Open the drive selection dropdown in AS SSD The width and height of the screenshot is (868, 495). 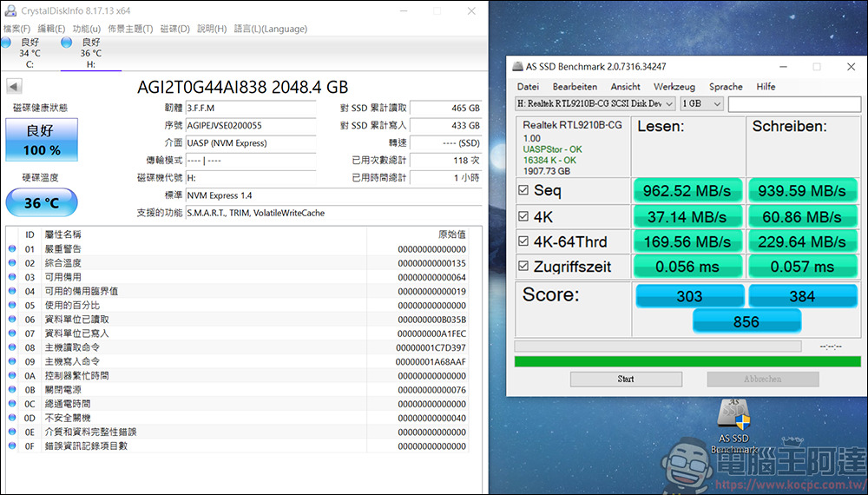point(595,103)
